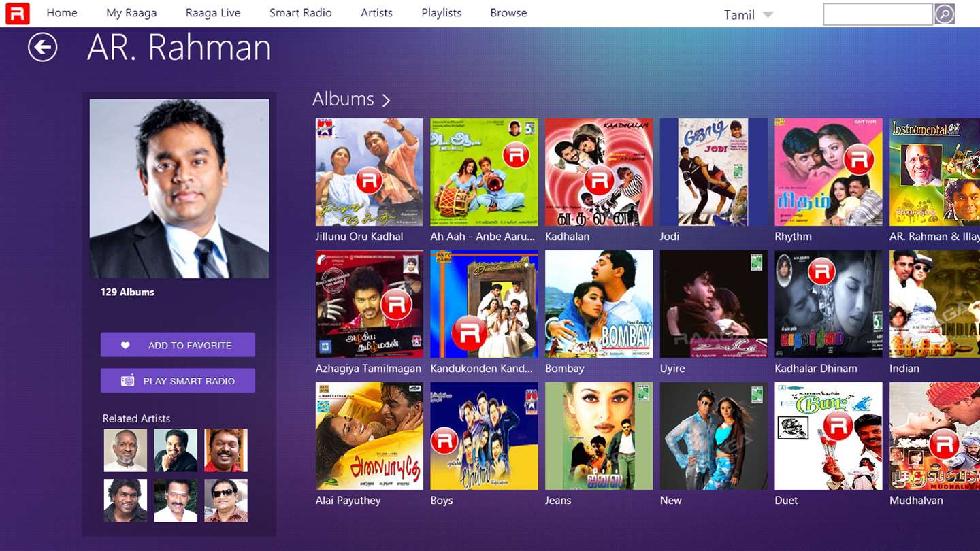Open Raaga Live section

click(x=213, y=13)
